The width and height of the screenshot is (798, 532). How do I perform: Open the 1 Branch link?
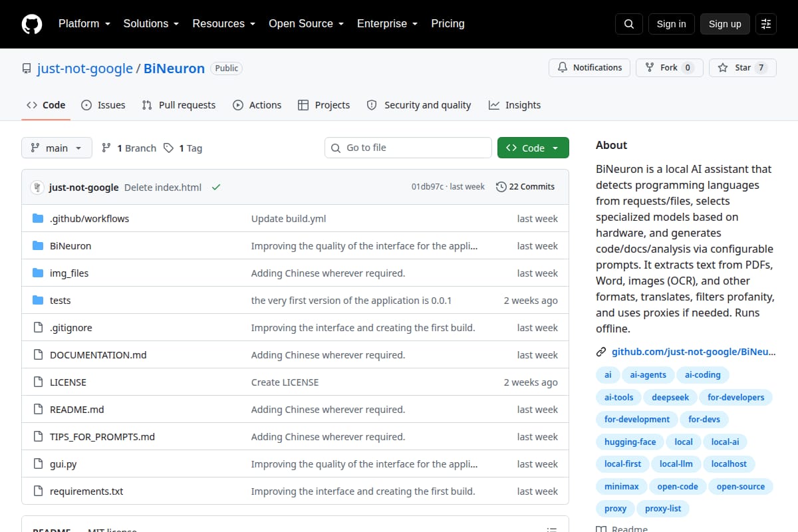[129, 148]
